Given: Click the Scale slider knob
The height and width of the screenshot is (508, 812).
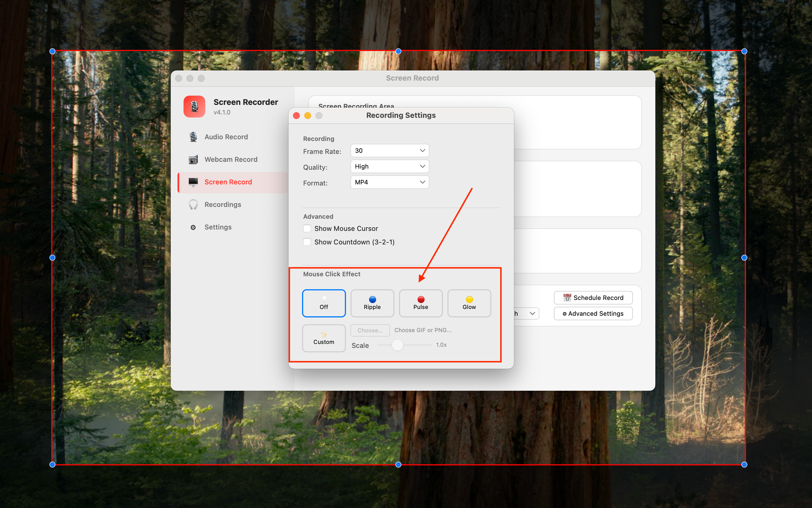Looking at the screenshot, I should [x=397, y=345].
